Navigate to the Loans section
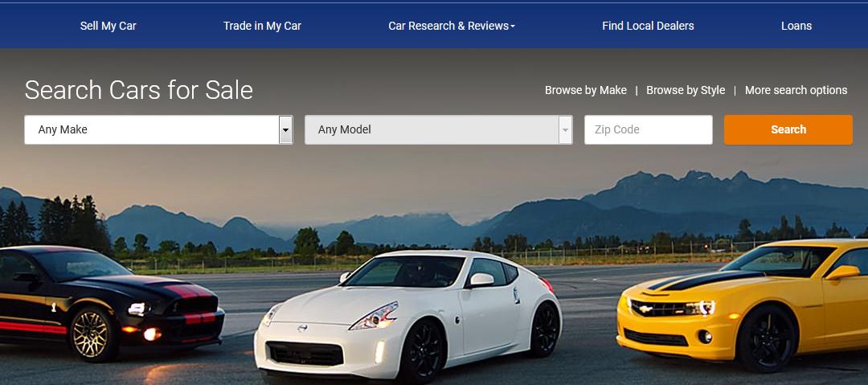The height and width of the screenshot is (385, 868). point(796,26)
